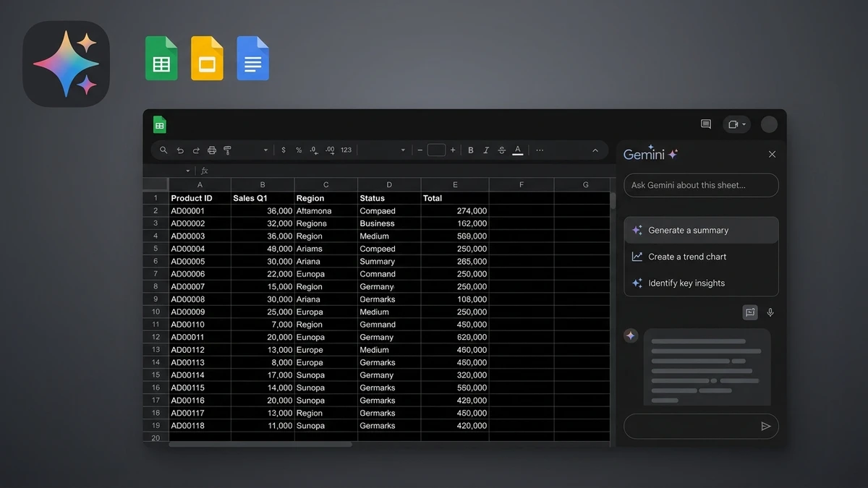Open the text color picker
The width and height of the screenshot is (868, 488).
click(518, 150)
